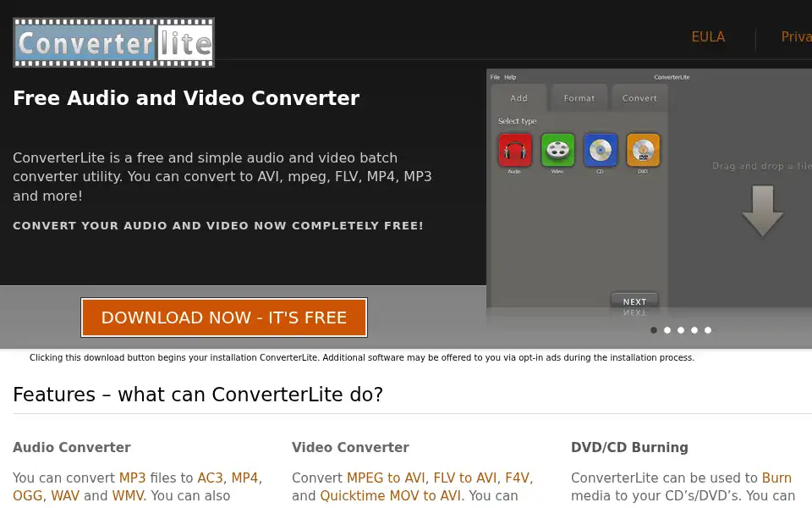
Task: Select the blue CD disc icon
Action: click(601, 150)
